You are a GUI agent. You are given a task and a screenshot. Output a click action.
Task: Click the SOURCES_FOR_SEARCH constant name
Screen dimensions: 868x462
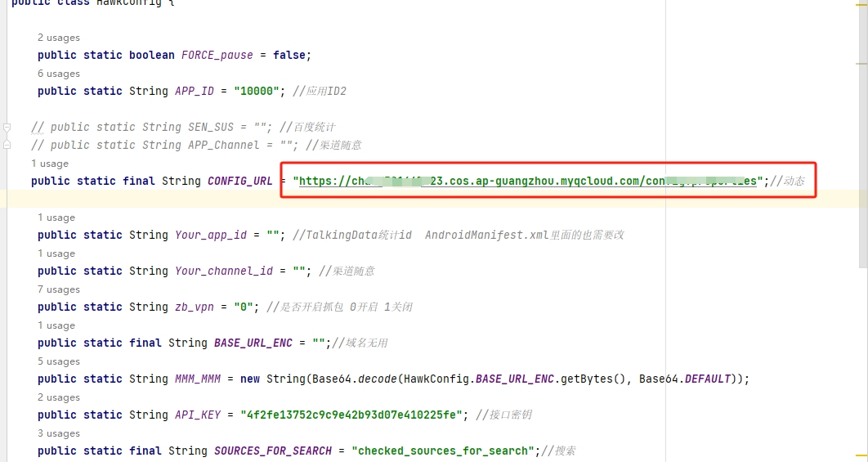(x=273, y=451)
